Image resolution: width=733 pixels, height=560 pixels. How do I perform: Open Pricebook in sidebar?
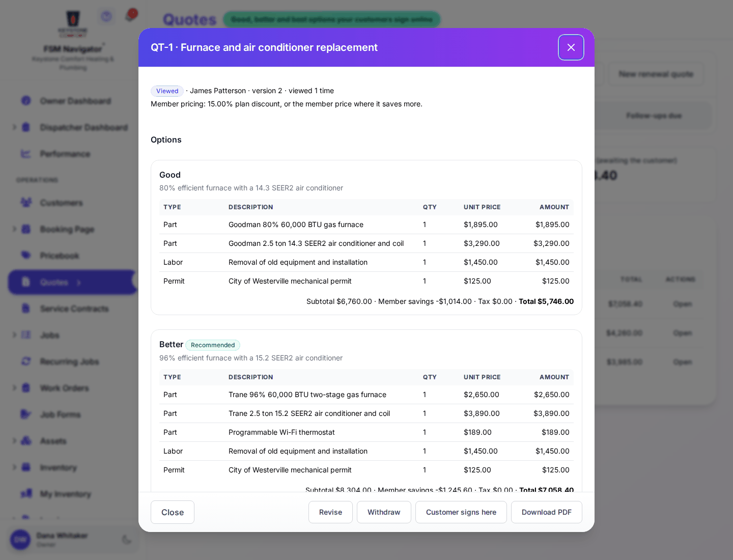pyautogui.click(x=60, y=256)
